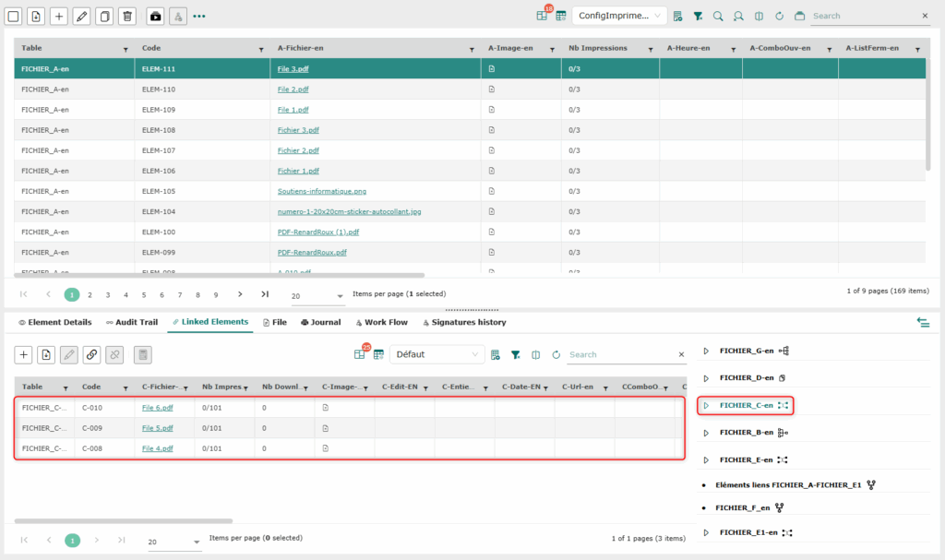Switch to the Audit Trail tab
Image resolution: width=945 pixels, height=560 pixels.
tap(131, 322)
